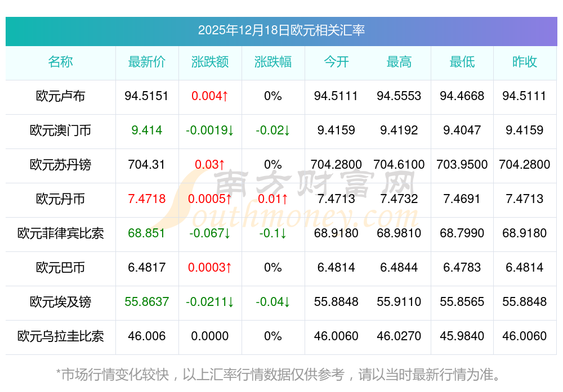Screen dimensions: 563x392
Task: Select the 涨跌幅 column header
Action: click(272, 62)
